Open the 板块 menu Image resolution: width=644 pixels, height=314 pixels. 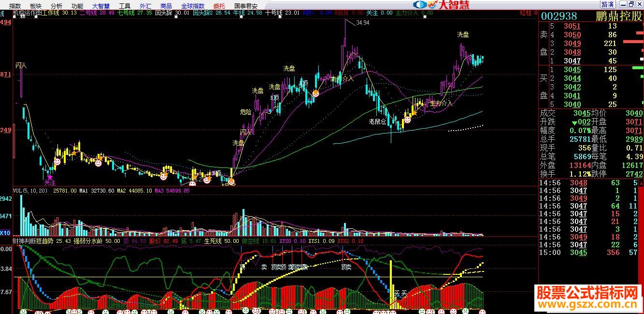click(36, 6)
